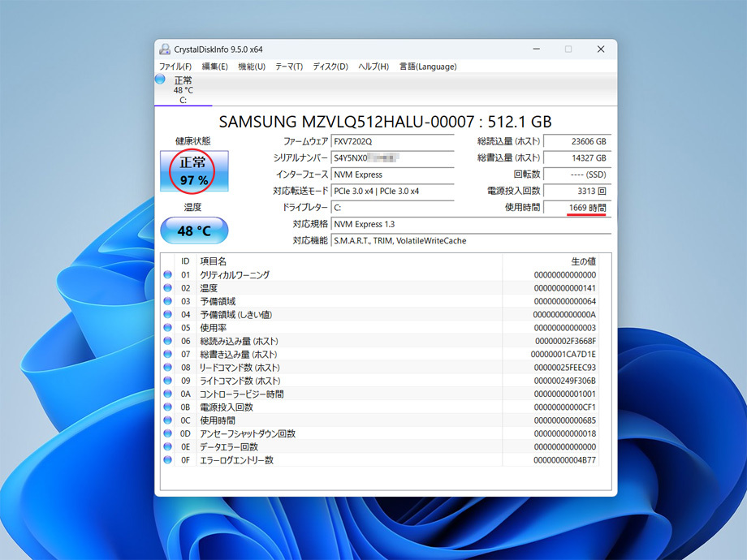Select the 総読み込み量 (ホスト) row name

[x=240, y=341]
